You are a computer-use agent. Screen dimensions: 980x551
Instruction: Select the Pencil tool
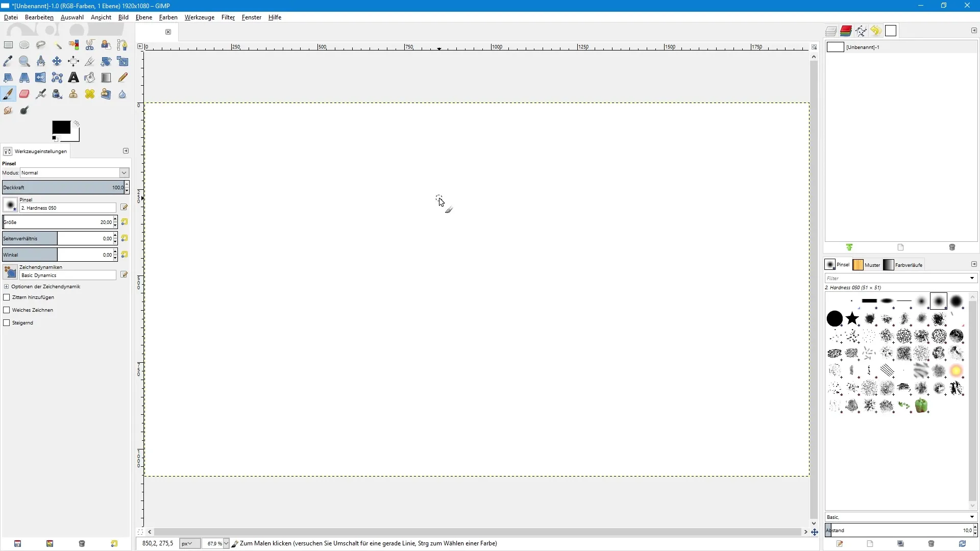(122, 78)
